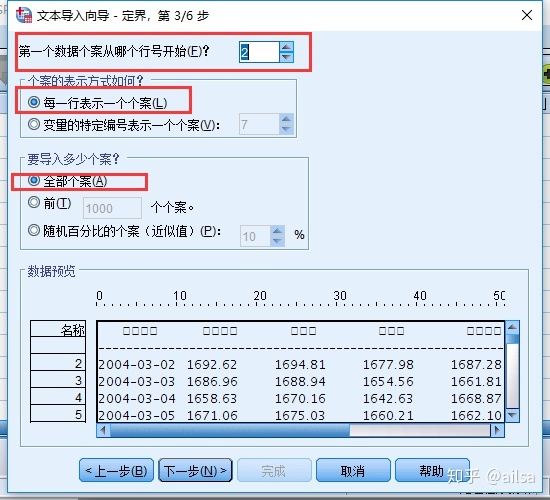This screenshot has width=550, height=500.
Task: Click preview value '1654.56'
Action: (388, 382)
